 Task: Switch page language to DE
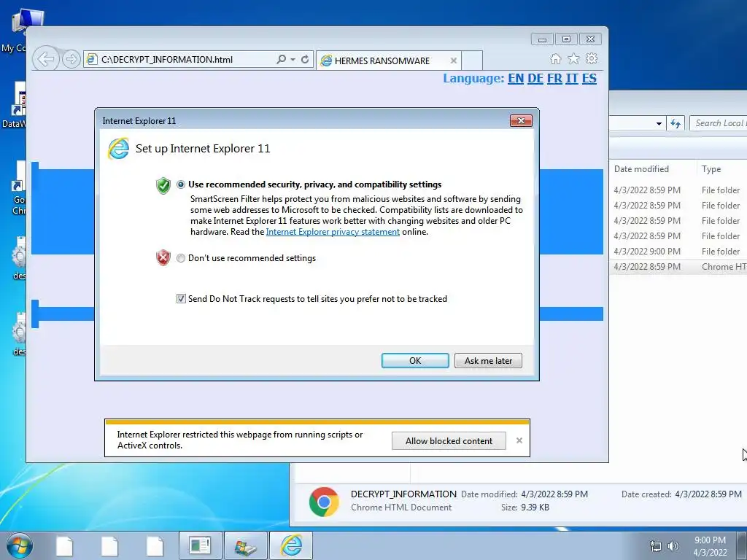pos(535,79)
